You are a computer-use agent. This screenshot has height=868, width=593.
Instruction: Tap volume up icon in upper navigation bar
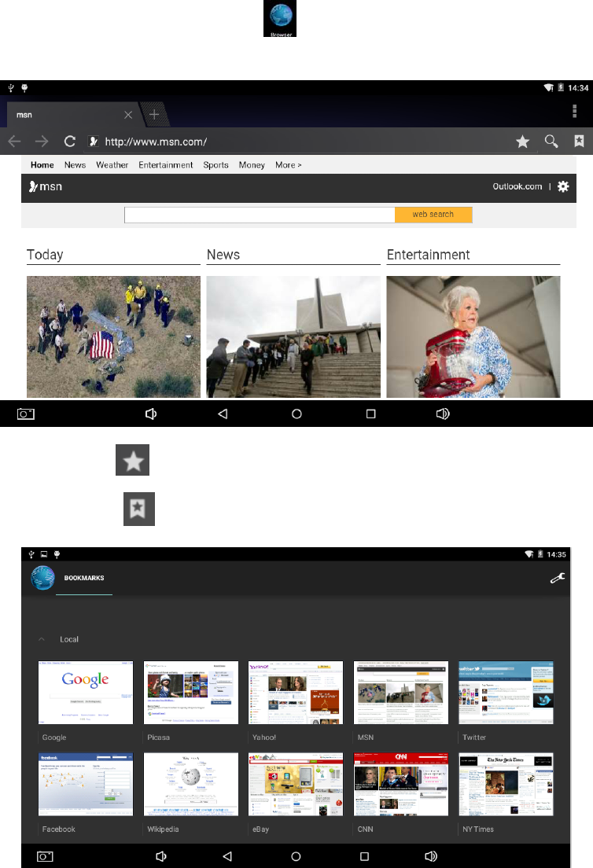(x=443, y=414)
